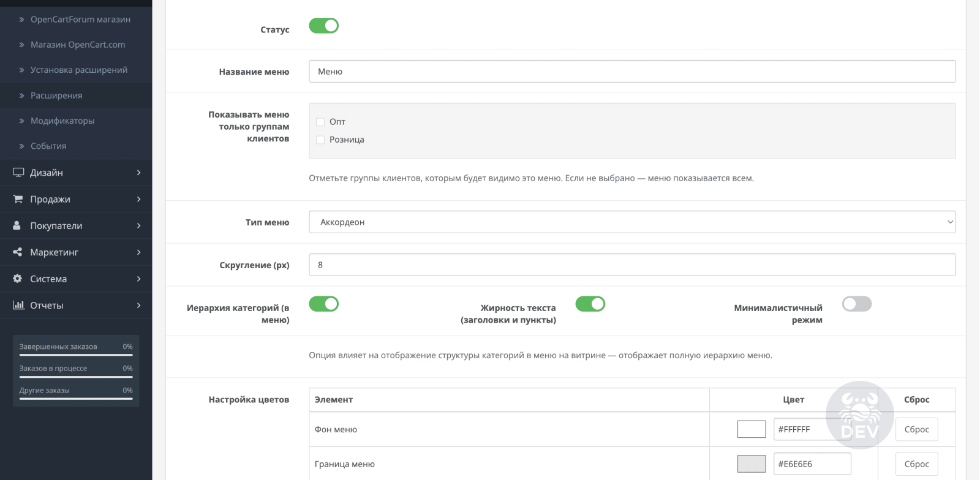Click the arrow icon before Магазин OpenCart.com
980x480 pixels.
tap(21, 45)
